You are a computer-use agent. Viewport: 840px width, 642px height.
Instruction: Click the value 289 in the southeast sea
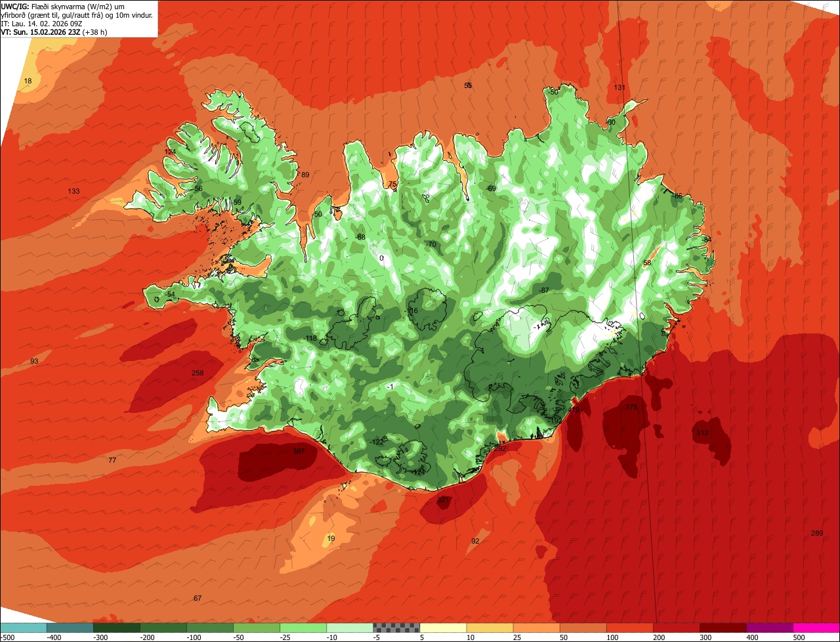point(817,533)
